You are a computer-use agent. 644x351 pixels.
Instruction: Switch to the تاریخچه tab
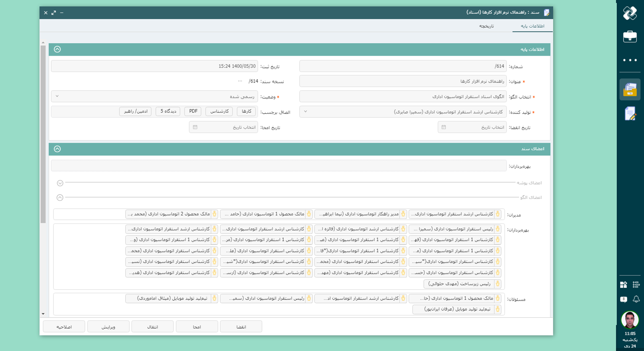486,26
